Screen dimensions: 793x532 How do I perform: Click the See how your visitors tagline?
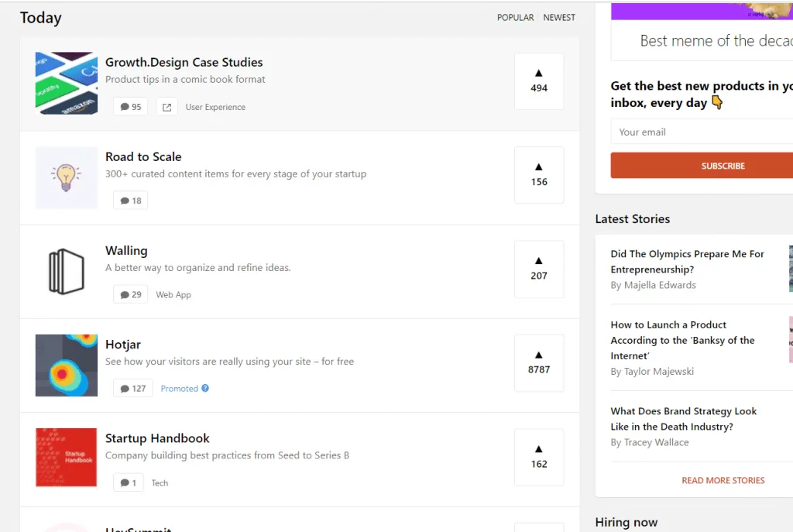point(229,362)
